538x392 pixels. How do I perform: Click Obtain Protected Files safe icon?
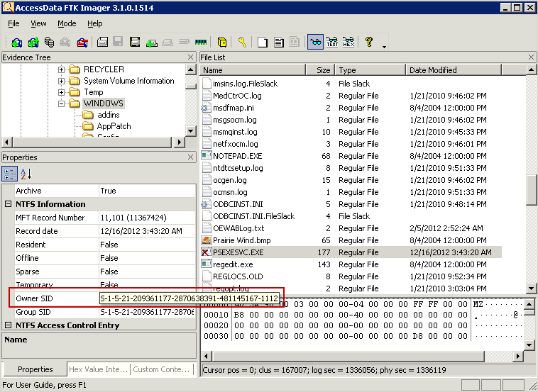(222, 42)
